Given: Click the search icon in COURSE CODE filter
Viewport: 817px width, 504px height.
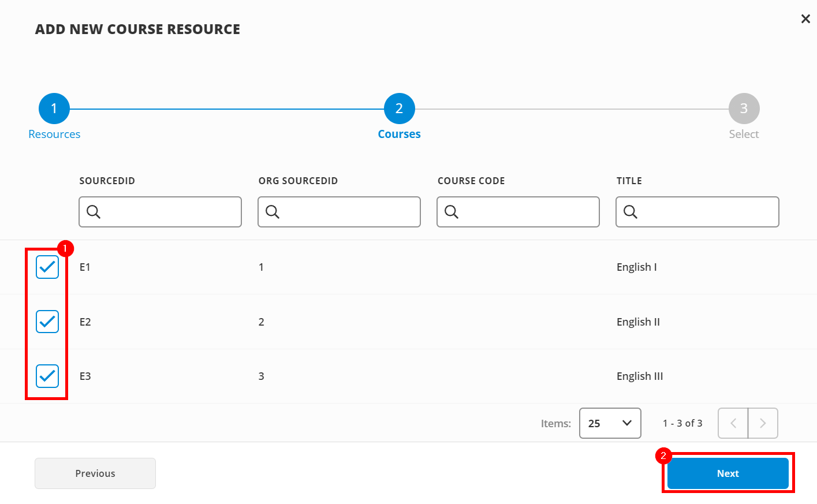Looking at the screenshot, I should click(x=452, y=212).
